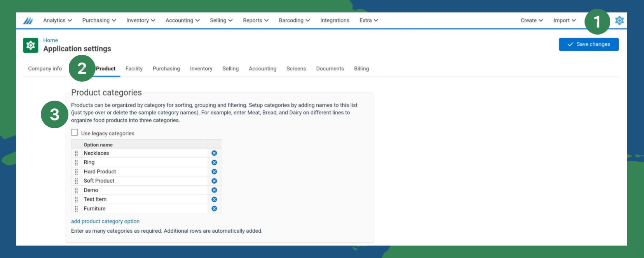This screenshot has height=258, width=644.
Task: Go to the Billing tab
Action: pos(361,69)
